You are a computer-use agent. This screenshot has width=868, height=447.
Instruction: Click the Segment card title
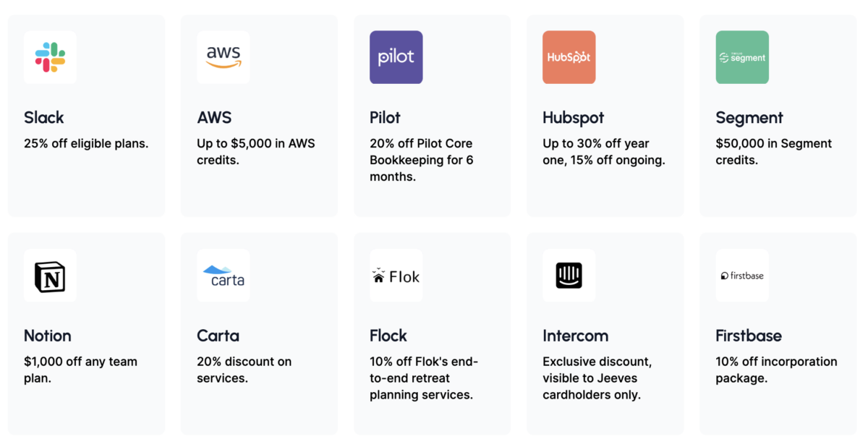(749, 117)
